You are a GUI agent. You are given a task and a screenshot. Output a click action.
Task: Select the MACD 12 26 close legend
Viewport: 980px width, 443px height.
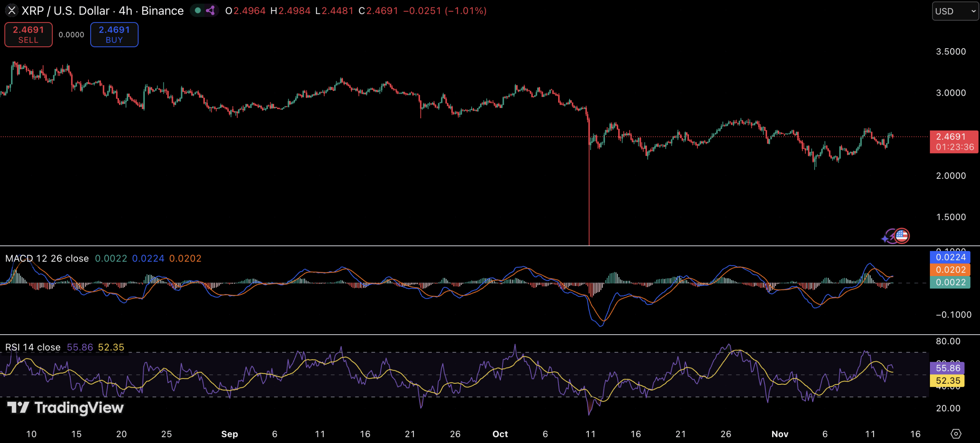[47, 258]
